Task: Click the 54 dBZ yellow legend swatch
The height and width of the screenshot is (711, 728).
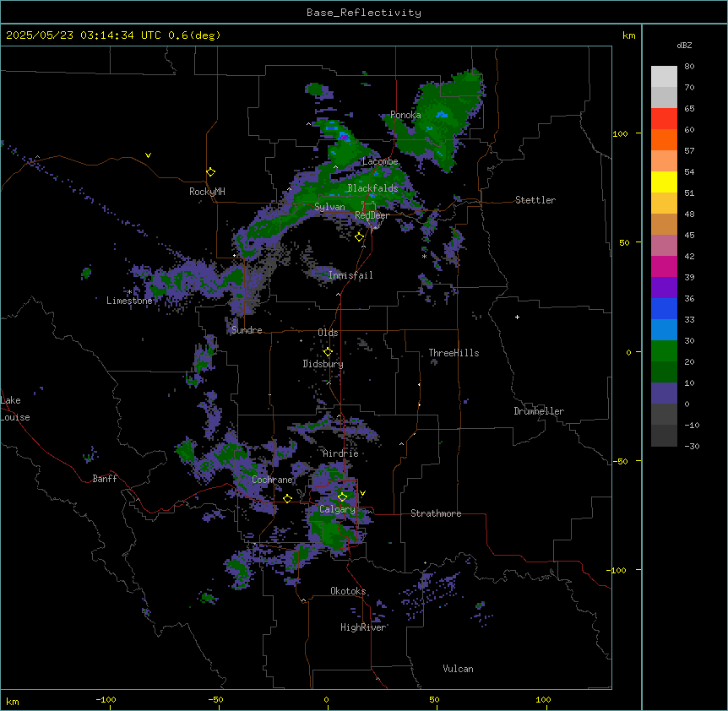Action: click(x=664, y=182)
